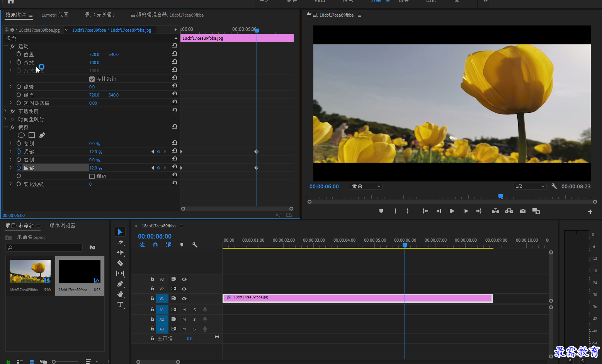Image resolution: width=602 pixels, height=364 pixels.
Task: Select the Ripple Edit tool
Action: 120,252
